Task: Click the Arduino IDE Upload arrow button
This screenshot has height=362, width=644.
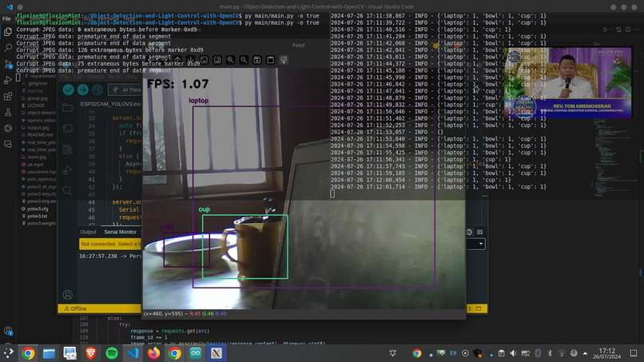Action: pyautogui.click(x=82, y=90)
